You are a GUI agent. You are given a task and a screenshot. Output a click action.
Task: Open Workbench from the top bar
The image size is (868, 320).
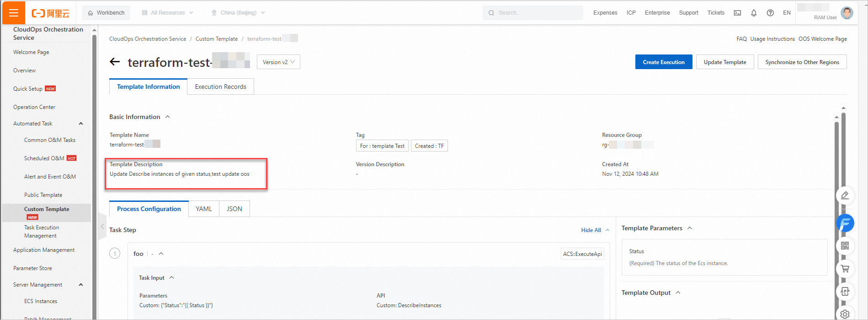(106, 13)
